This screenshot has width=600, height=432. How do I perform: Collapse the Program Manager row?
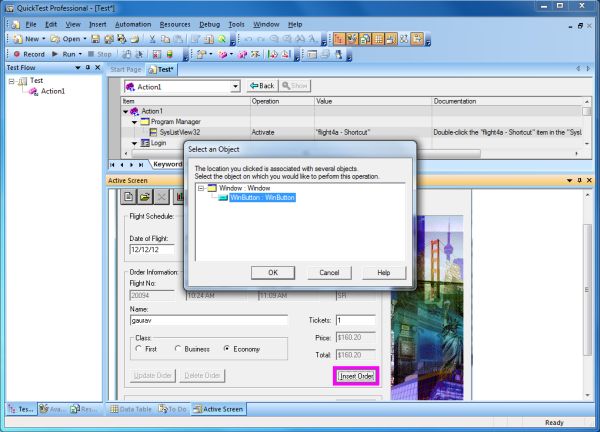pyautogui.click(x=134, y=122)
